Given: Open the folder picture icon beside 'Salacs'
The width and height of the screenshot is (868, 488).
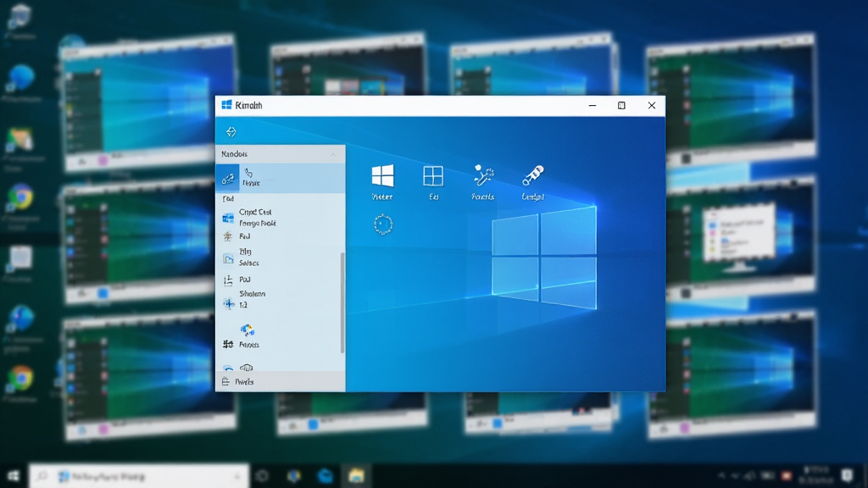Looking at the screenshot, I should pyautogui.click(x=228, y=258).
